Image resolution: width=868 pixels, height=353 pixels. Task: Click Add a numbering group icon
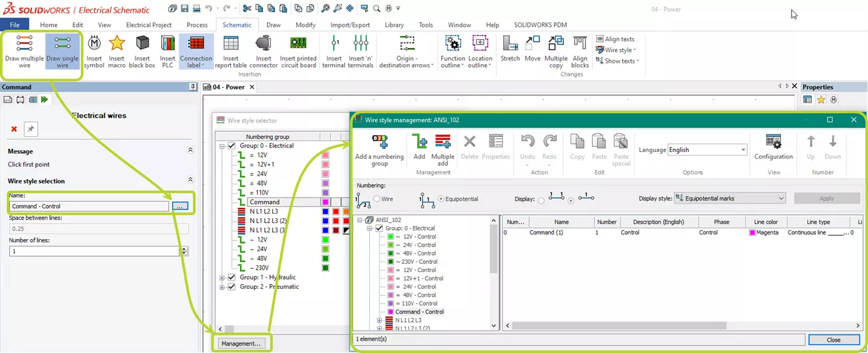pyautogui.click(x=379, y=149)
